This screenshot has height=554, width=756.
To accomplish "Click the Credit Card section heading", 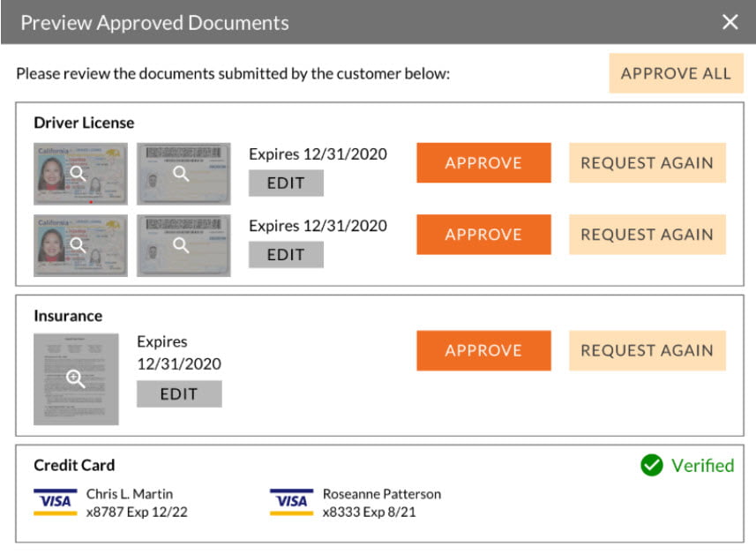I will 74,465.
